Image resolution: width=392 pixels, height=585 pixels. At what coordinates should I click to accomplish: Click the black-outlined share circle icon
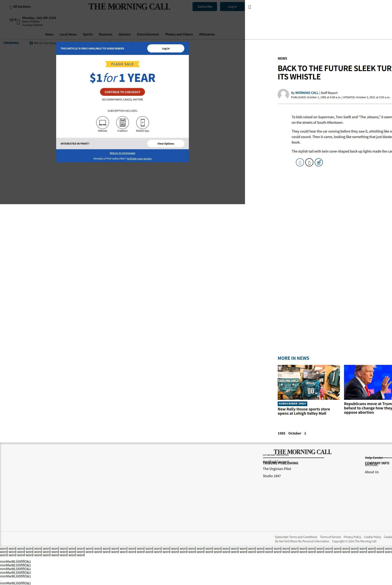(x=309, y=163)
